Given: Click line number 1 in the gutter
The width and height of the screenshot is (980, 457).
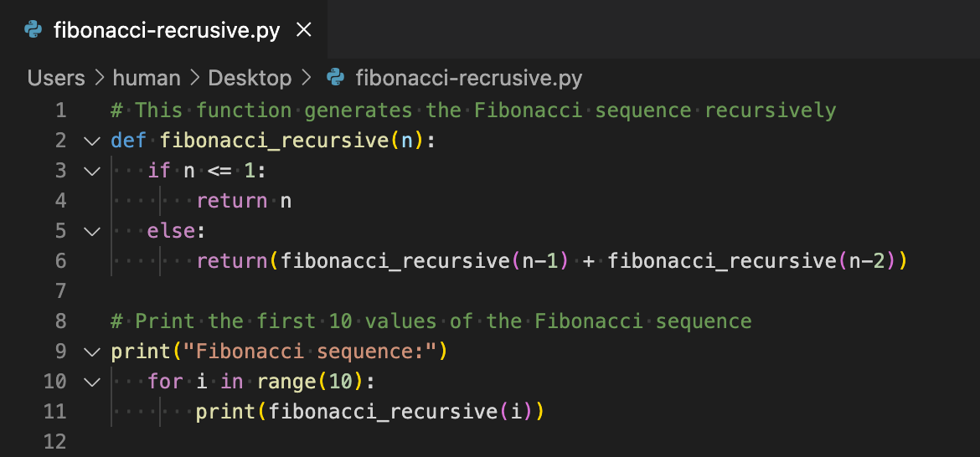Looking at the screenshot, I should pyautogui.click(x=60, y=110).
